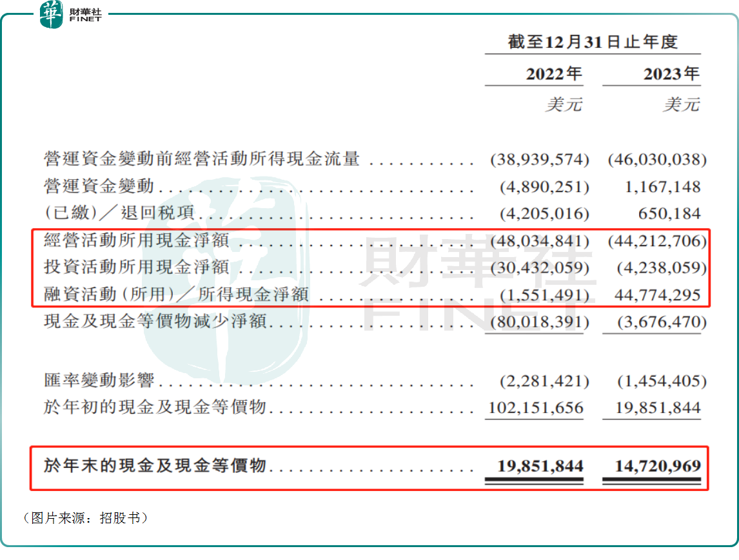Click the 截至12月31日止年度 heading
The image size is (739, 560).
coord(593,42)
